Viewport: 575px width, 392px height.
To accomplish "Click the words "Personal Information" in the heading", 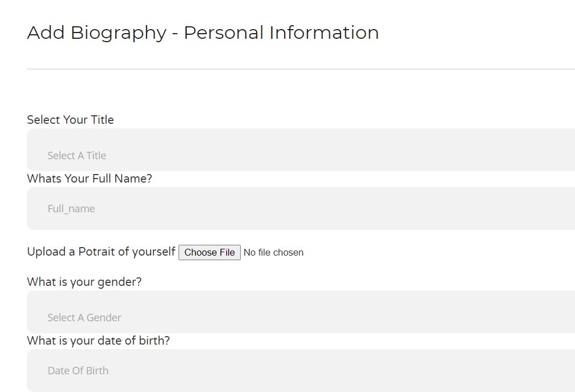I will tap(281, 33).
